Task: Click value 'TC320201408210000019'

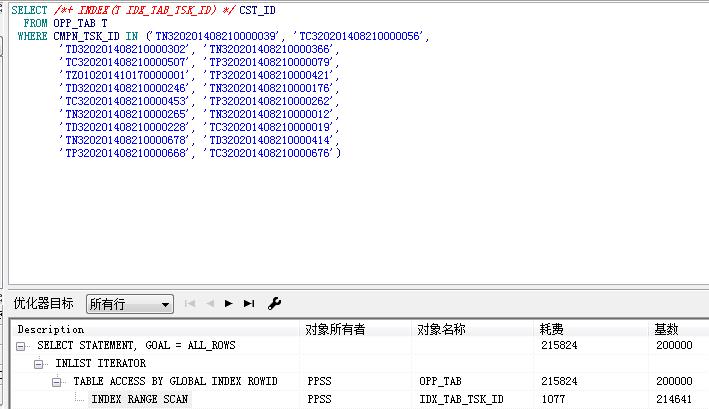Action: pyautogui.click(x=269, y=127)
